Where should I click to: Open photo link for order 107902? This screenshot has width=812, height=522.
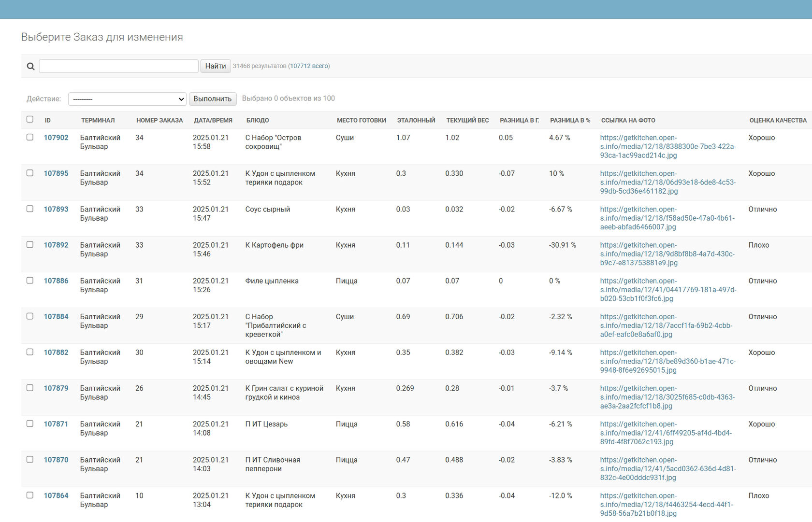click(x=668, y=146)
